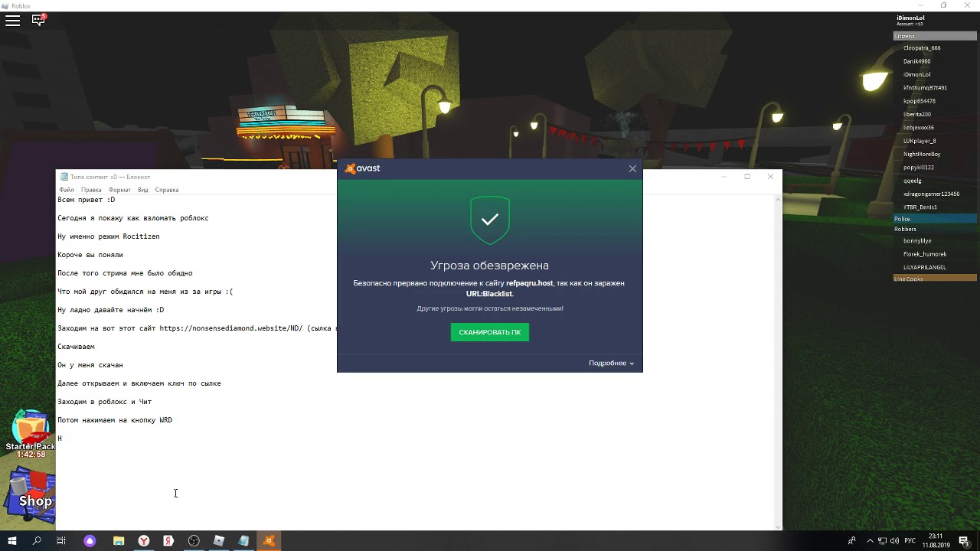Screen dimensions: 980x551
Task: Select player LILYAPRILANGEL in list
Action: coord(925,267)
